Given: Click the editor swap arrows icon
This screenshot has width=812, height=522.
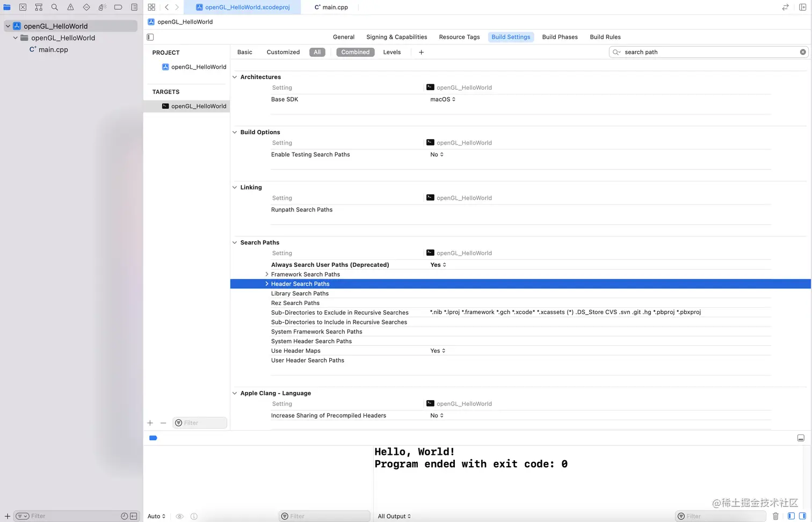Looking at the screenshot, I should (x=785, y=8).
